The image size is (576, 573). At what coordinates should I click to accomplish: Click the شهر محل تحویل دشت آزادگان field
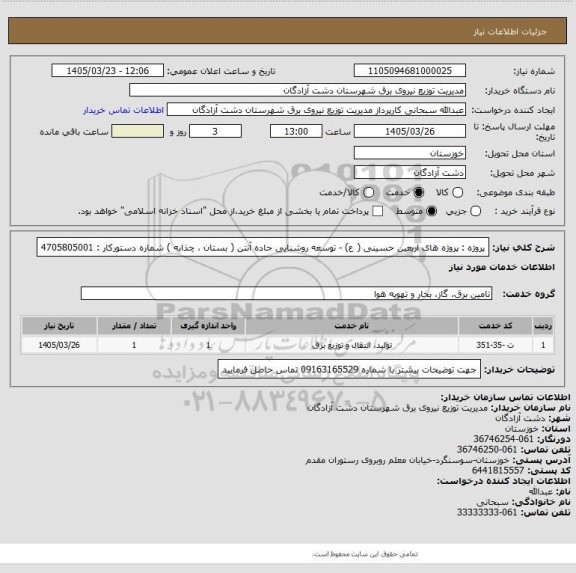click(x=410, y=173)
